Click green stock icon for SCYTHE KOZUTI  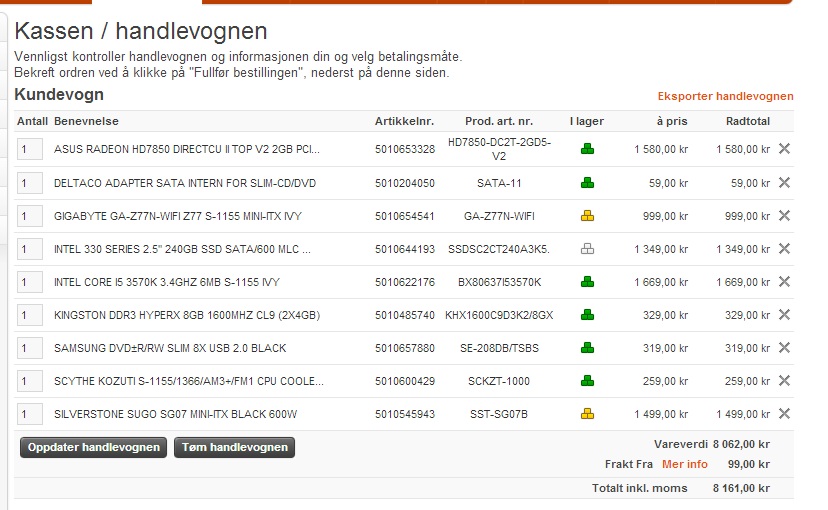point(587,381)
